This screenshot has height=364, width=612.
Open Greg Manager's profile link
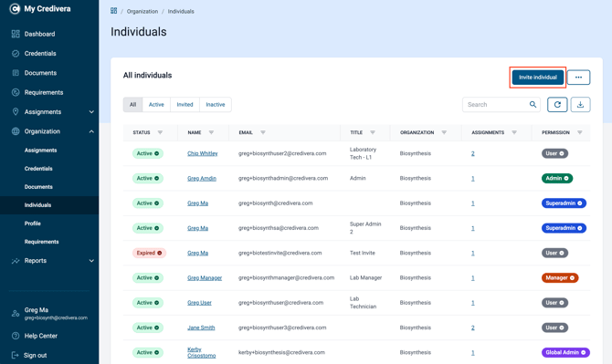click(x=205, y=278)
